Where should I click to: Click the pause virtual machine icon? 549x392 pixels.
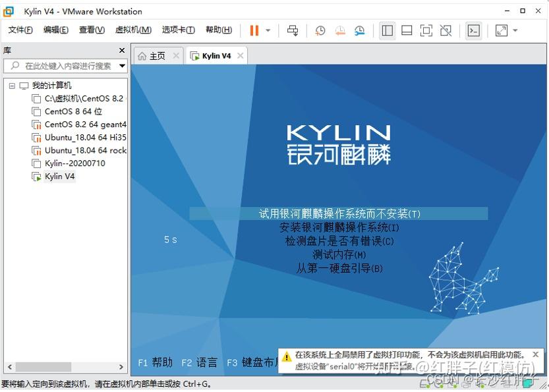tap(254, 30)
